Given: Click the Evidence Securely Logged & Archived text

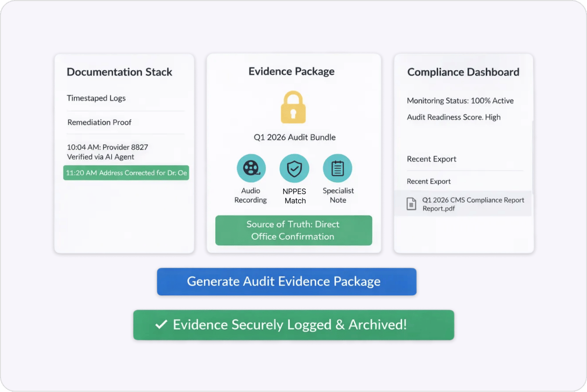Looking at the screenshot, I should [289, 325].
